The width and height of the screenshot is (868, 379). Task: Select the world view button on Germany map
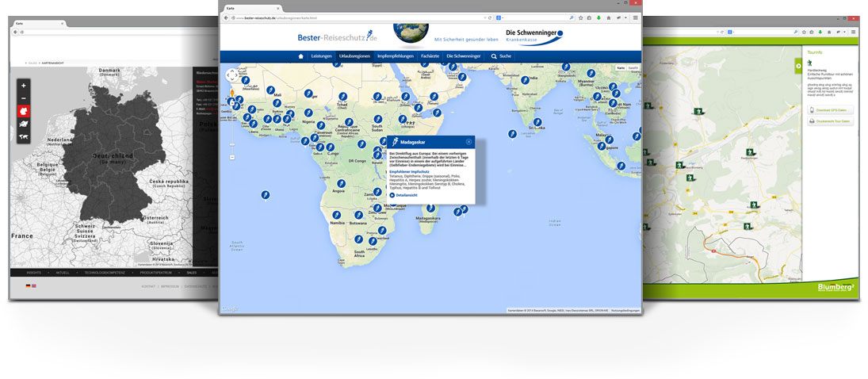click(x=23, y=137)
